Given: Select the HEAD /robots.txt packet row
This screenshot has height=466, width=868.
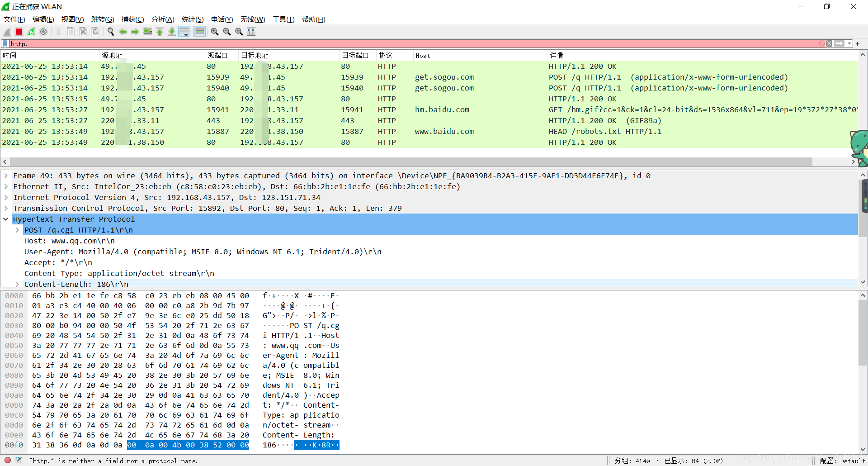Looking at the screenshot, I should click(x=429, y=132).
